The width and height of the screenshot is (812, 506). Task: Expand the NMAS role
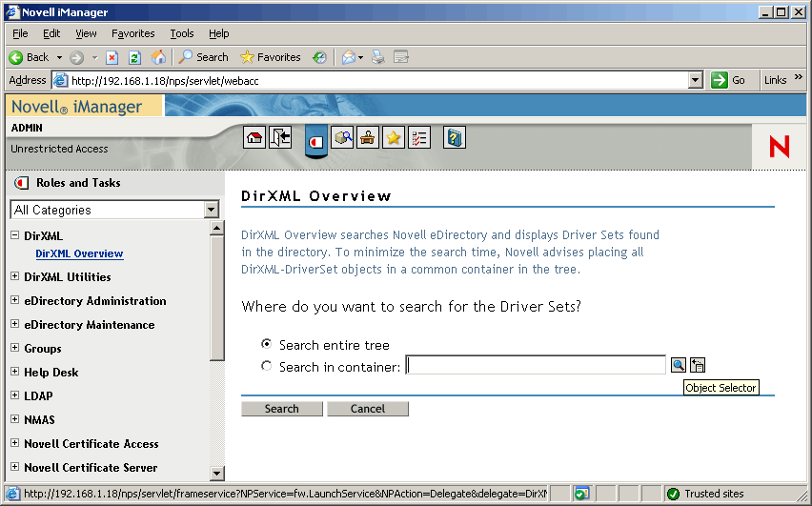coord(15,419)
